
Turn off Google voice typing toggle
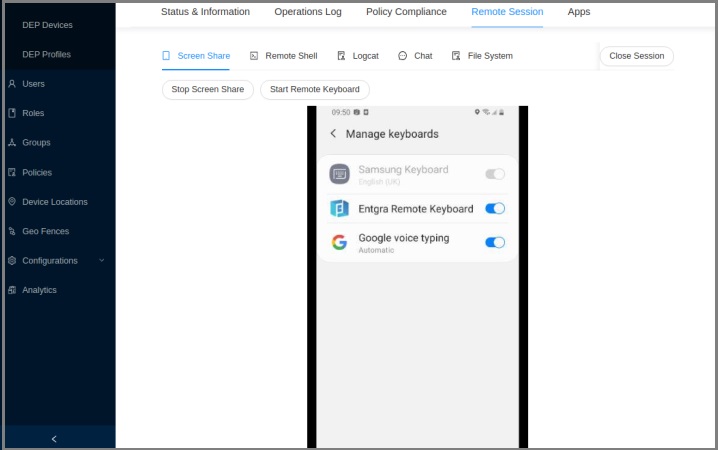pos(495,242)
